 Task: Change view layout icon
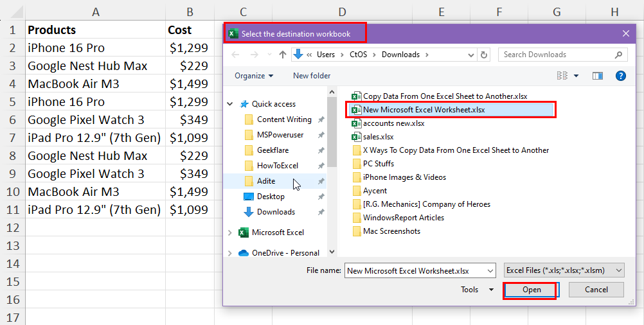coord(562,76)
